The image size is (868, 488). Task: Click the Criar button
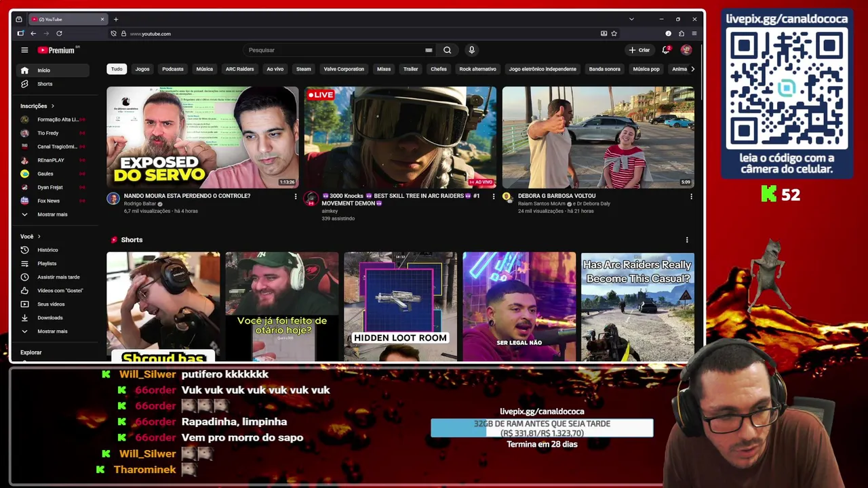(x=639, y=50)
